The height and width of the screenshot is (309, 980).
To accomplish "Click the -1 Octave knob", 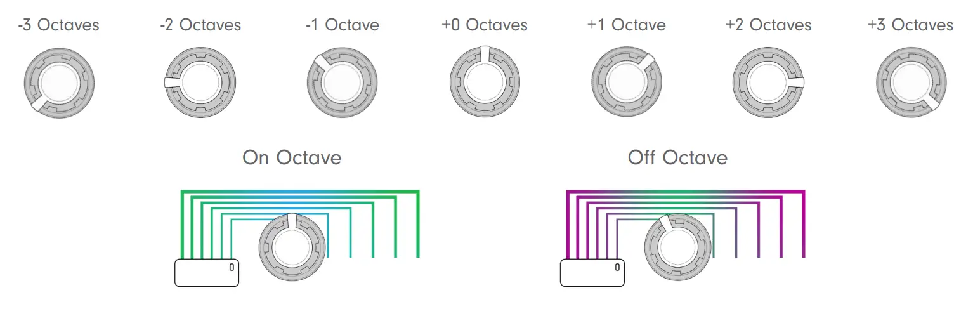I will pos(342,83).
